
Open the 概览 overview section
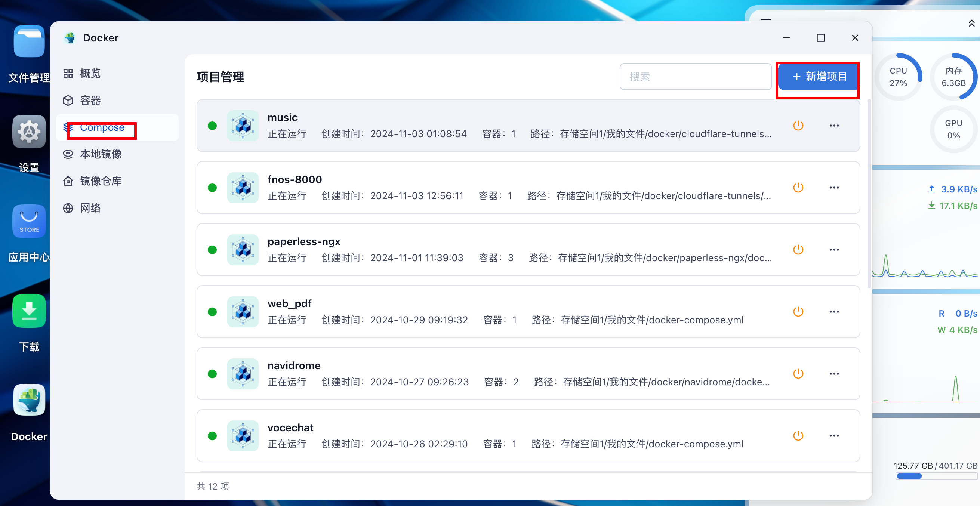pos(90,73)
